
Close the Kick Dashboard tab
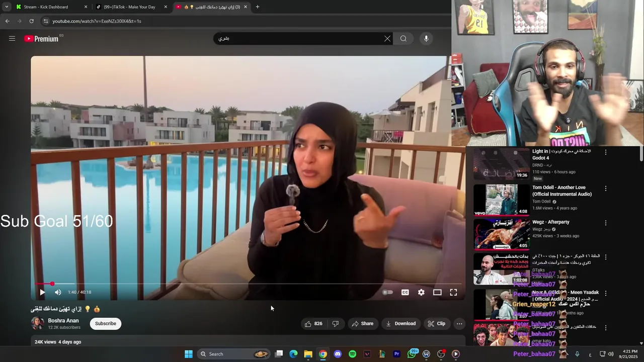tap(86, 7)
